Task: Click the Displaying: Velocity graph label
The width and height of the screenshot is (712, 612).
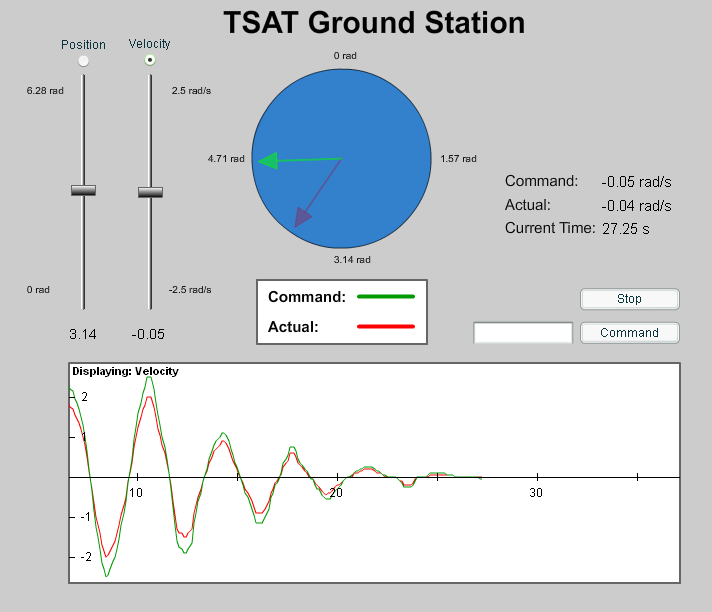Action: tap(125, 372)
